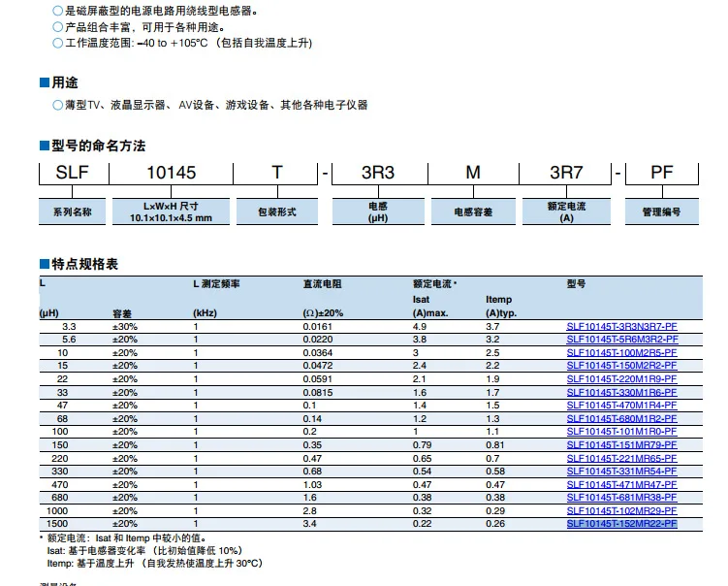Image resolution: width=728 pixels, height=586 pixels.
Task: Click the SLF box in naming diagram
Action: (72, 173)
